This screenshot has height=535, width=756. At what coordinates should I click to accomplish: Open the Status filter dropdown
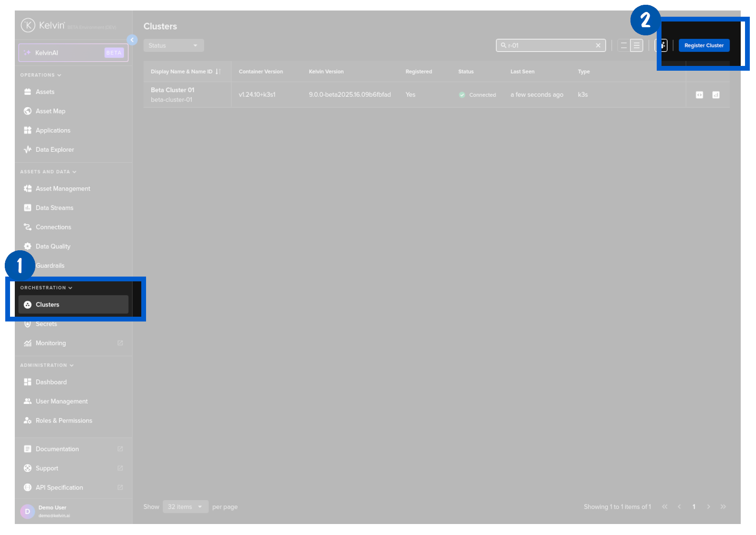point(173,45)
